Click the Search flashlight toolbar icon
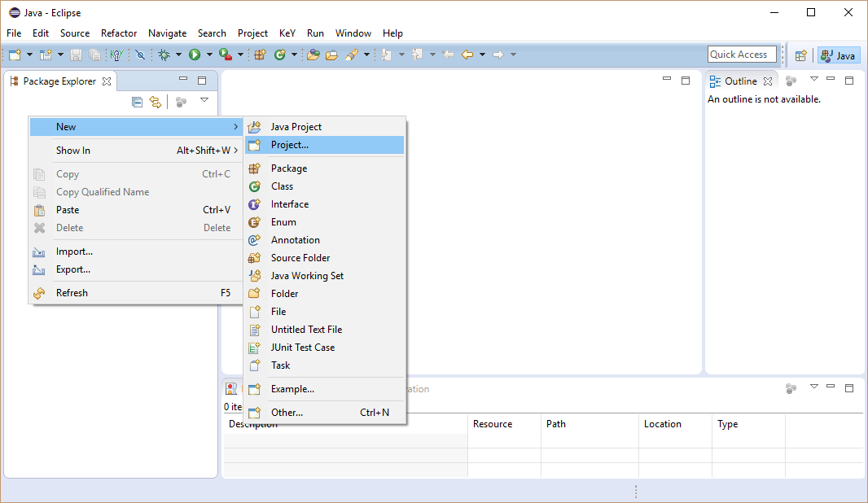Screen dimensions: 868x503 352,55
